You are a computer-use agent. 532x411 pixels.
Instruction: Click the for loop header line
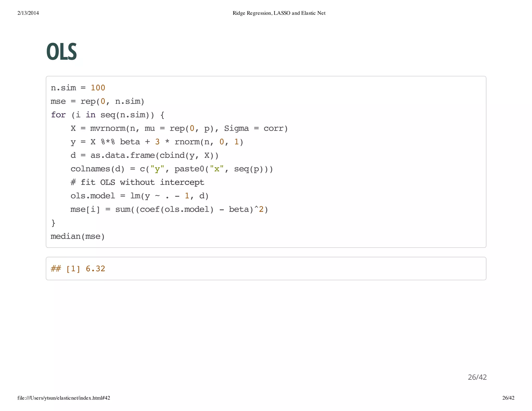(108, 115)
